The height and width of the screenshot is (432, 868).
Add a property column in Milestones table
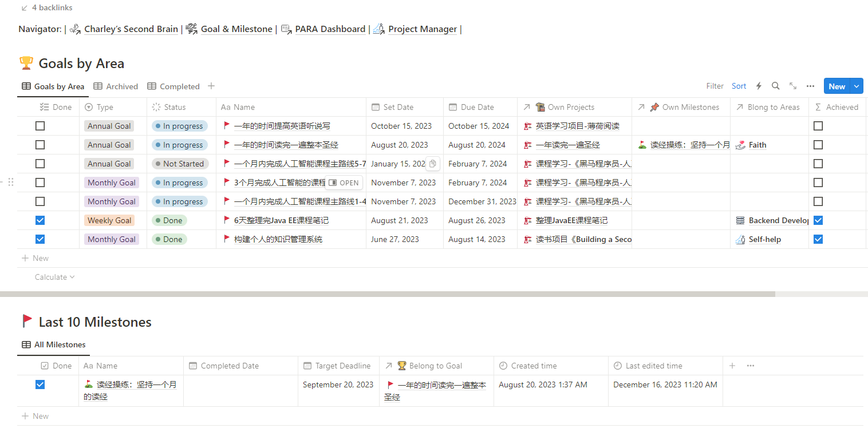pyautogui.click(x=732, y=366)
